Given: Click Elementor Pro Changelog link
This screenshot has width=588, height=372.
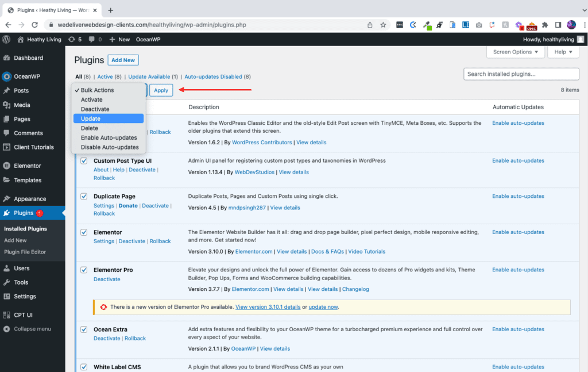Looking at the screenshot, I should tap(355, 289).
